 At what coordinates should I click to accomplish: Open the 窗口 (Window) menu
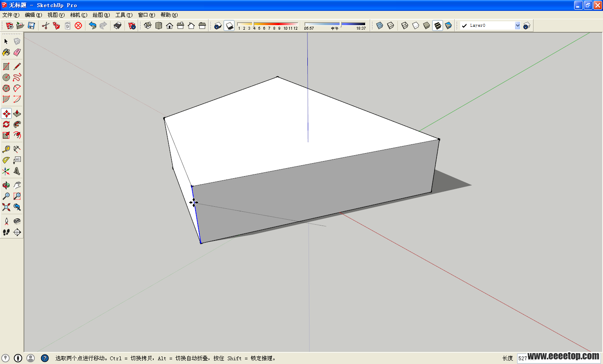click(x=147, y=15)
